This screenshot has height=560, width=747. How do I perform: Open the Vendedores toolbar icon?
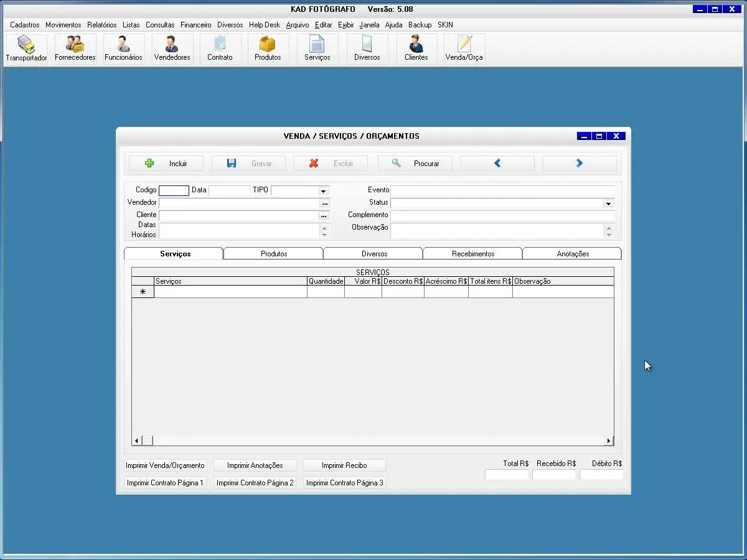172,49
